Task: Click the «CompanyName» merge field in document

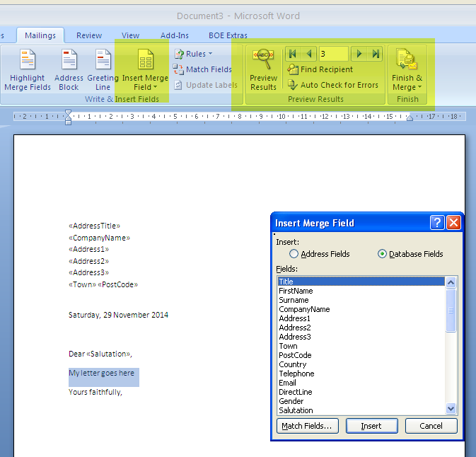Action: pyautogui.click(x=99, y=238)
